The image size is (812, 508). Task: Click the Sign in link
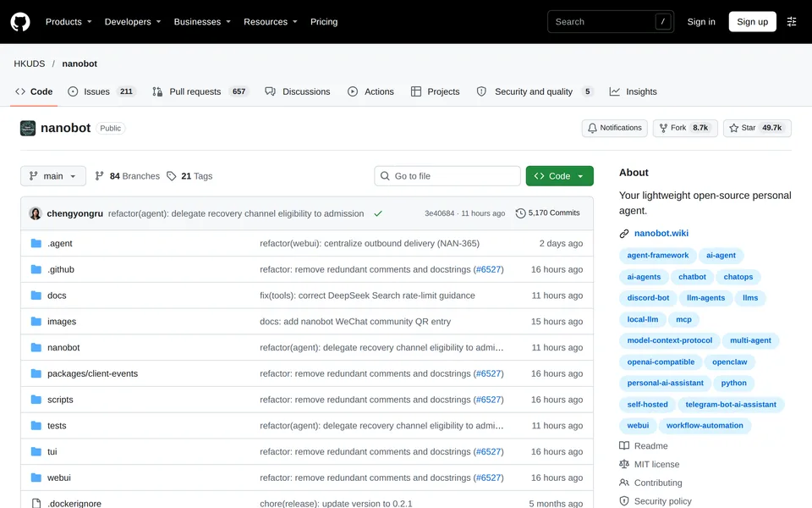[701, 22]
